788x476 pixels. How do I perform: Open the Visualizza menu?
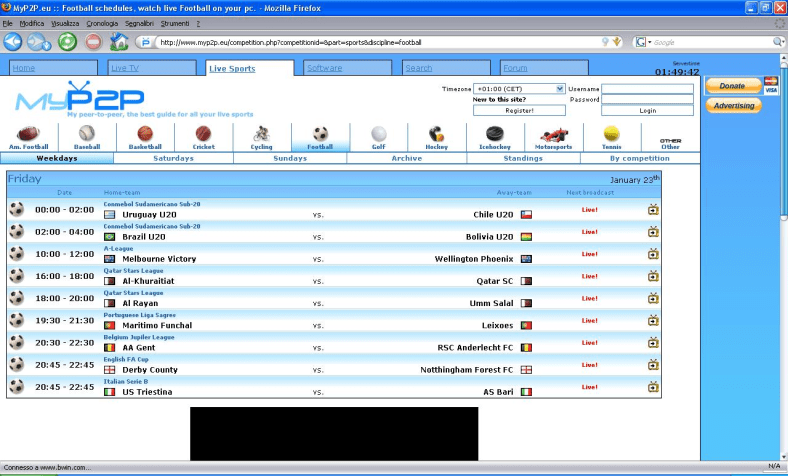pyautogui.click(x=65, y=24)
